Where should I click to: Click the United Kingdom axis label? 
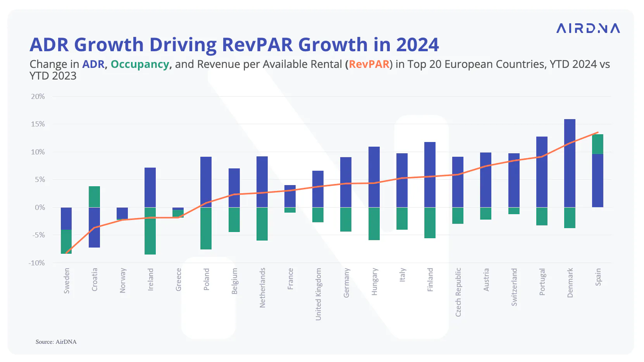click(x=319, y=294)
